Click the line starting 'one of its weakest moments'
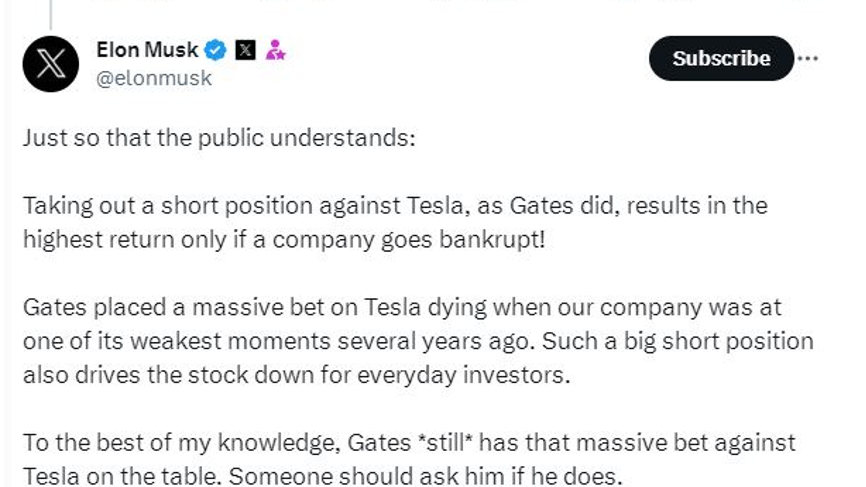The image size is (866, 487). 418,341
